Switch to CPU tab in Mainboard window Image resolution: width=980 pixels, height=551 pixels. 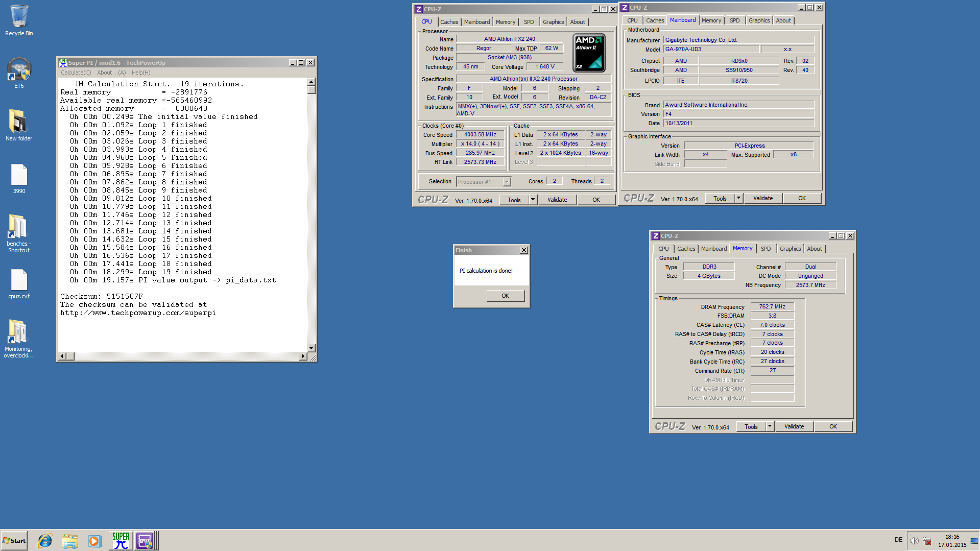coord(632,20)
